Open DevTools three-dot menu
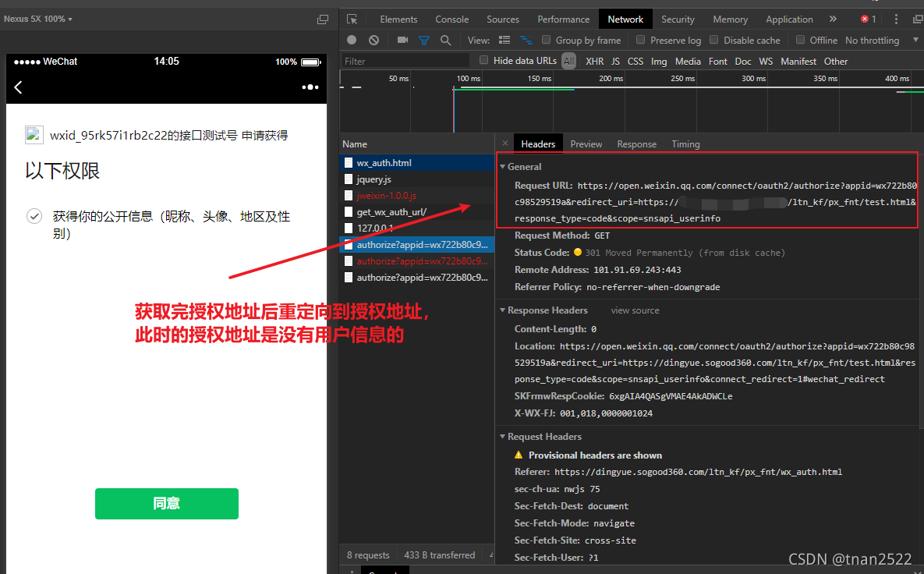Screen dimensions: 924x574 (x=896, y=19)
